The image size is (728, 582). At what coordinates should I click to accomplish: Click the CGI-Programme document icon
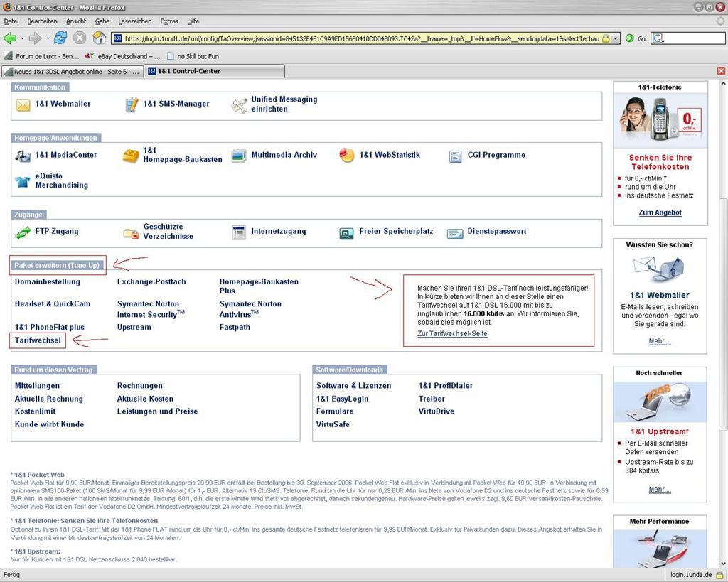click(456, 156)
